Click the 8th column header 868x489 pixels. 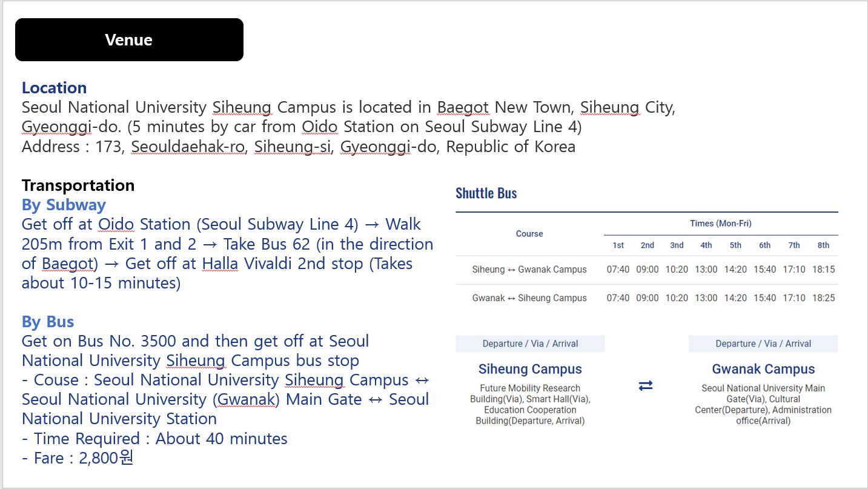tap(823, 245)
